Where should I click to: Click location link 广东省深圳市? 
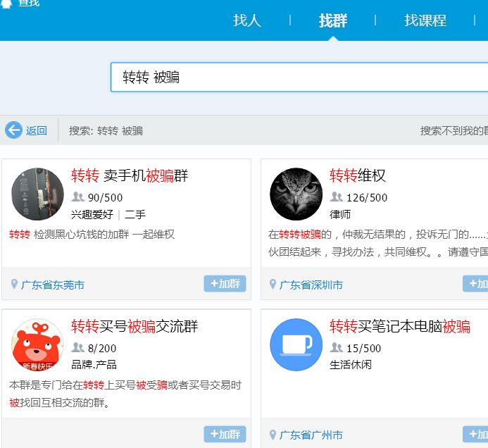(311, 285)
